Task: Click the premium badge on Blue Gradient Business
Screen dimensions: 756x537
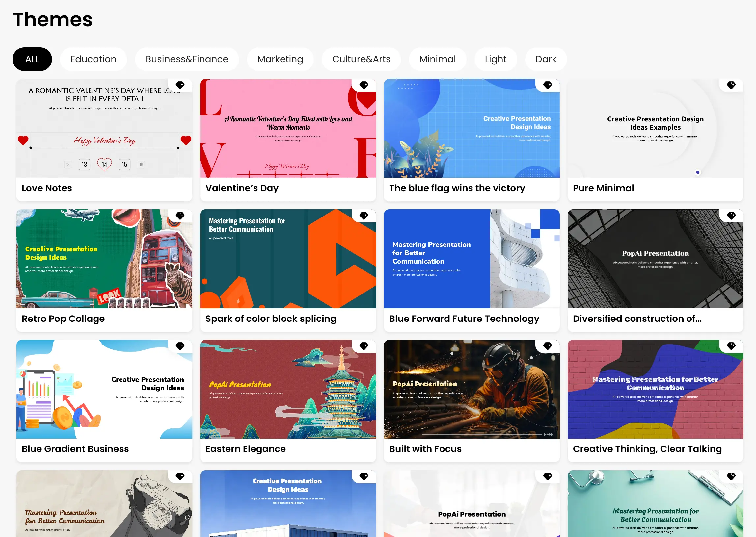Action: [181, 346]
